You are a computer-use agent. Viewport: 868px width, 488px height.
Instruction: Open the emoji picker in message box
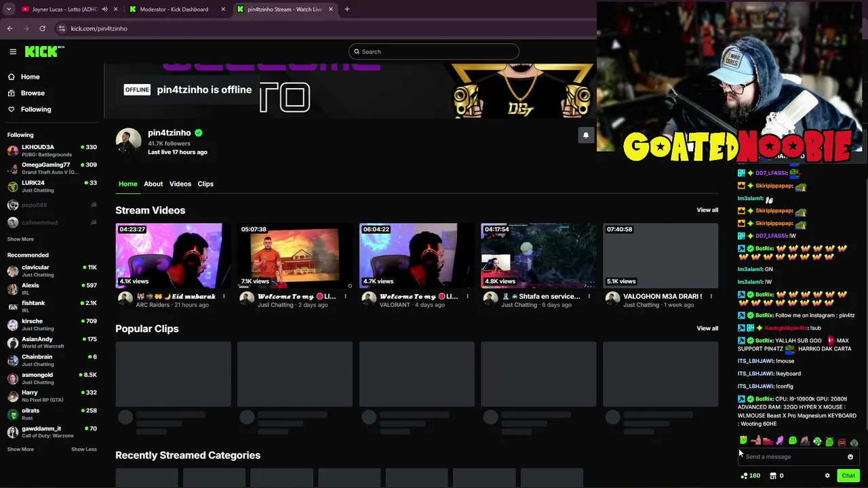[850, 457]
